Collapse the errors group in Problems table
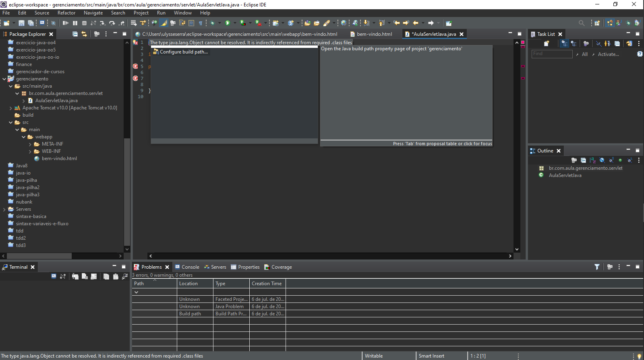Screen dimensions: 644x360 click(136, 292)
